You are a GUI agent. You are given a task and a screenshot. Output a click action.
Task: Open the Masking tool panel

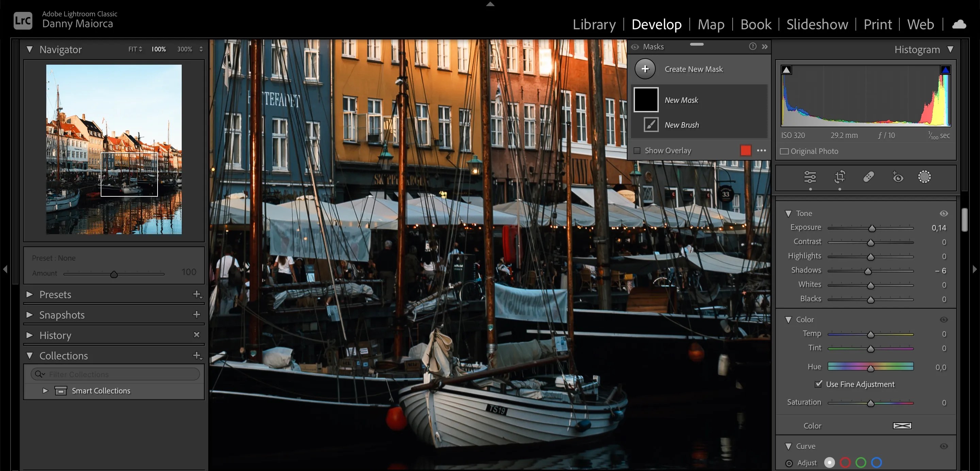925,177
